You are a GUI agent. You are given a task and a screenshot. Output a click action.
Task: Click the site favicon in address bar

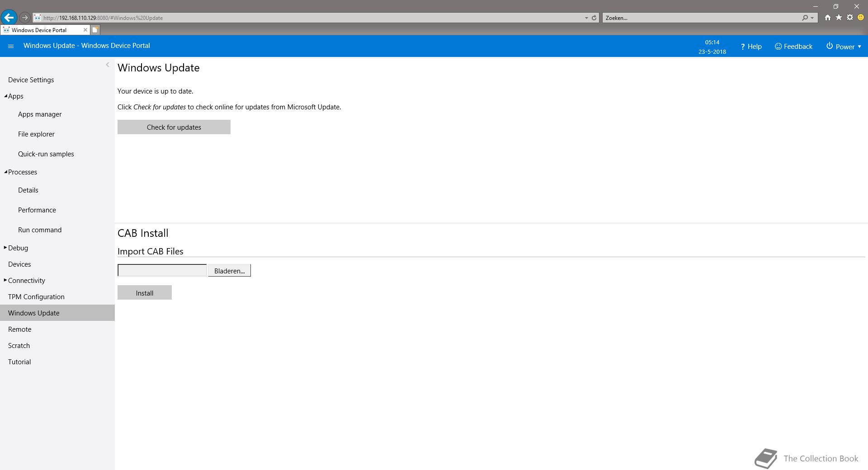point(38,18)
